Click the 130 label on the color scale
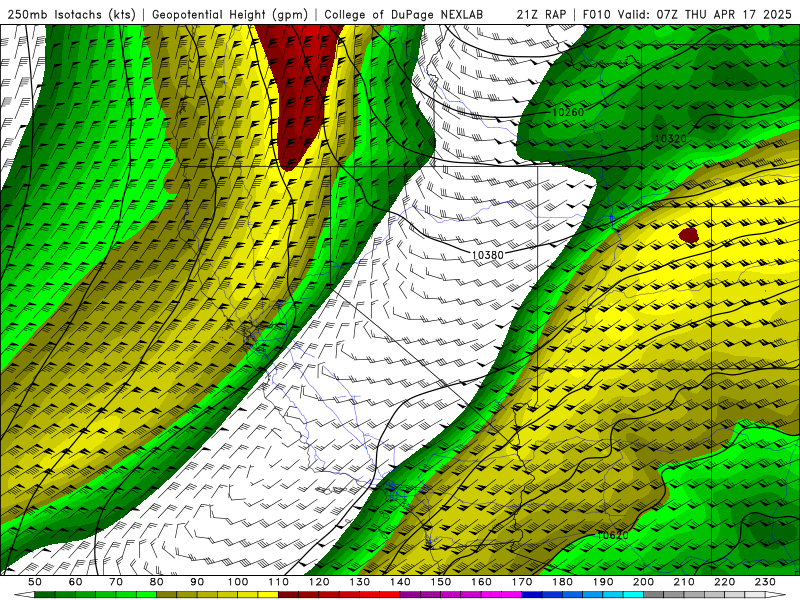The image size is (800, 600). (x=360, y=582)
